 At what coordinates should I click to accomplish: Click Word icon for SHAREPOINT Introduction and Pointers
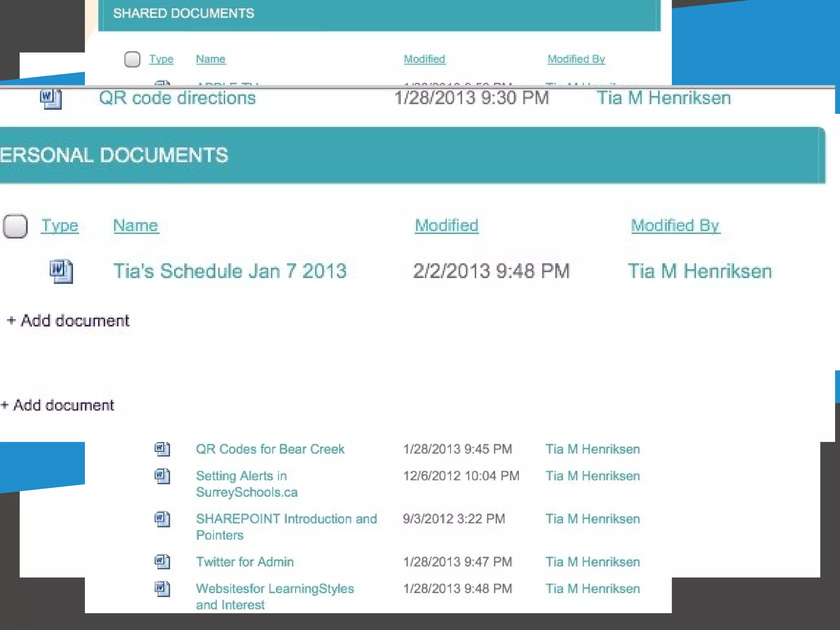click(162, 519)
